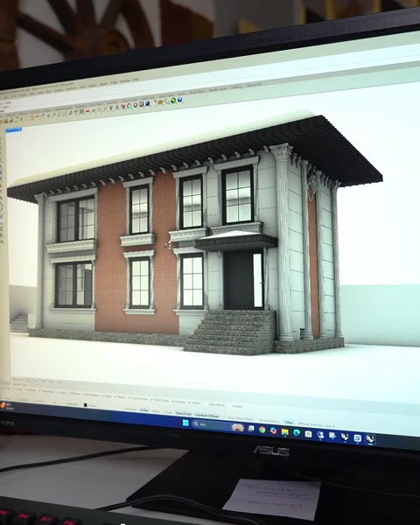Click the Undo arrow icon
The width and height of the screenshot is (420, 525).
tap(37, 117)
